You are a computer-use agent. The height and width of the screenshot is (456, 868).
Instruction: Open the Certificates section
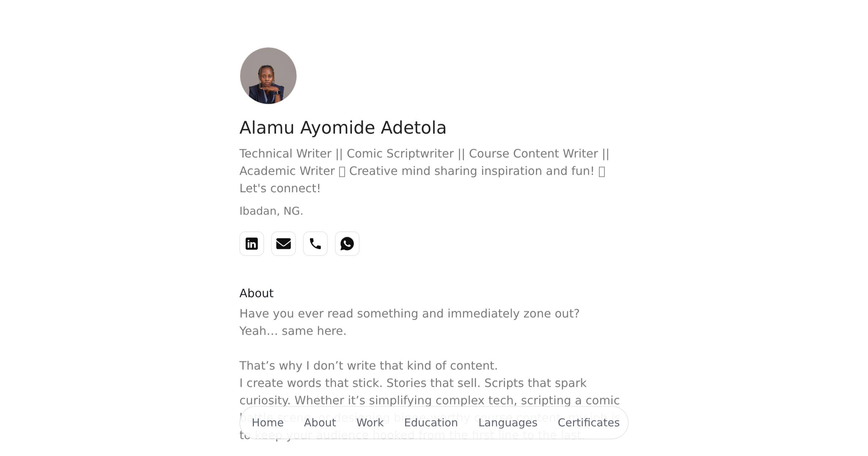click(x=588, y=423)
